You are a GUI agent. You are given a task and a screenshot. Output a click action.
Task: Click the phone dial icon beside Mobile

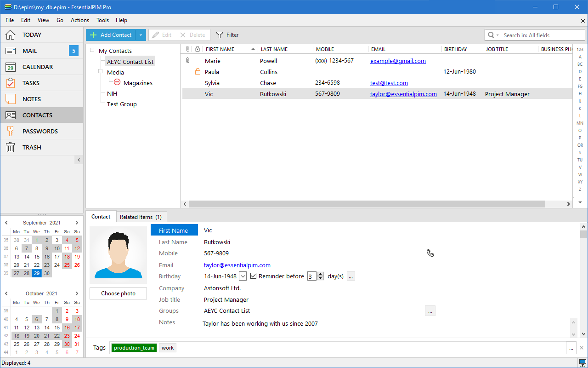point(430,253)
